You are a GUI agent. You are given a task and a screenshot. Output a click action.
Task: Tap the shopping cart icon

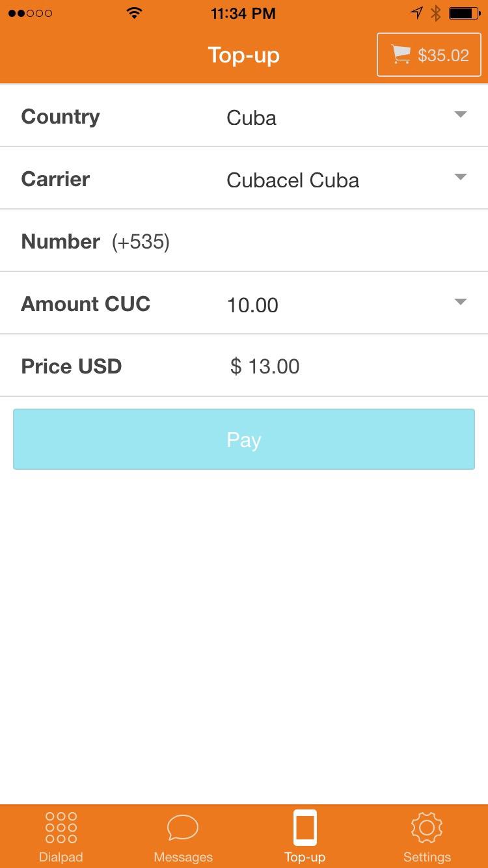(x=401, y=55)
